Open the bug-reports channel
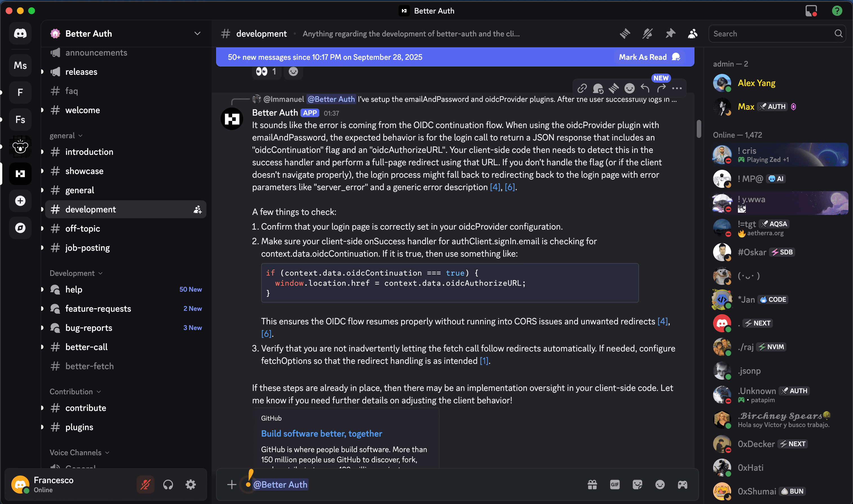Image resolution: width=853 pixels, height=504 pixels. click(x=89, y=328)
